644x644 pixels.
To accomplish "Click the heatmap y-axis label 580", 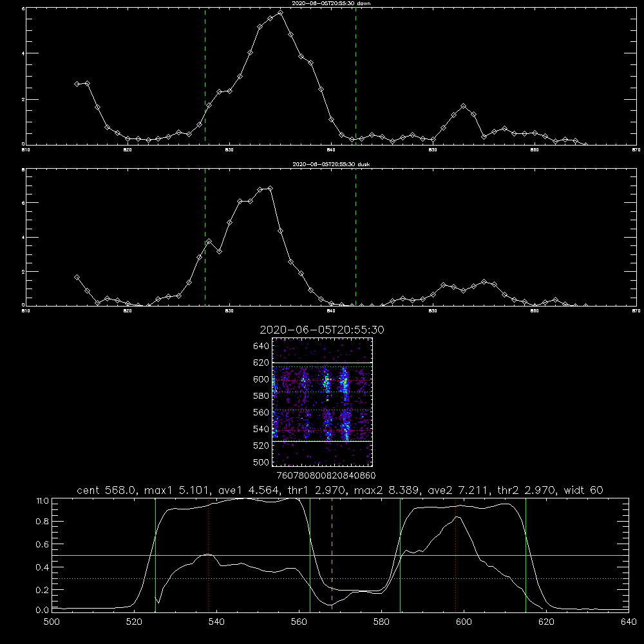I will tap(261, 396).
